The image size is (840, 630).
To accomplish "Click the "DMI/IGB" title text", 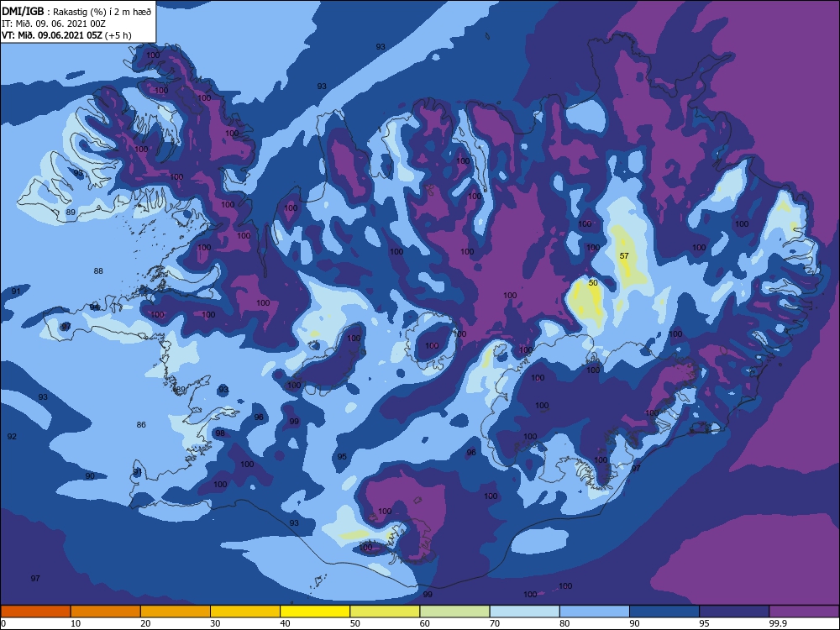I will tap(23, 11).
